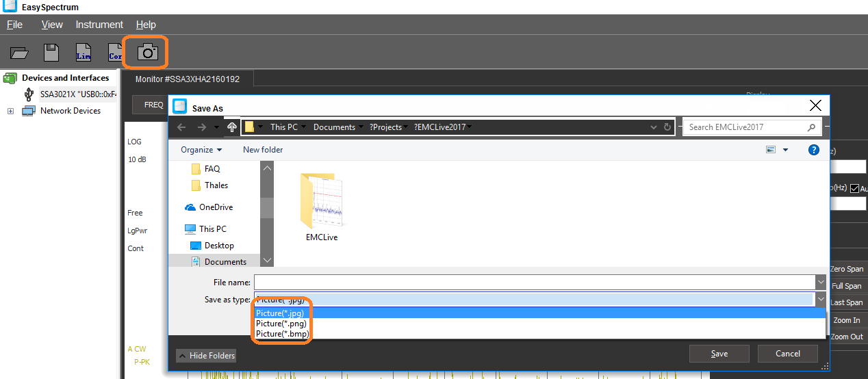868x379 pixels.
Task: Click the up-directory arrow in Save As
Action: pos(232,127)
